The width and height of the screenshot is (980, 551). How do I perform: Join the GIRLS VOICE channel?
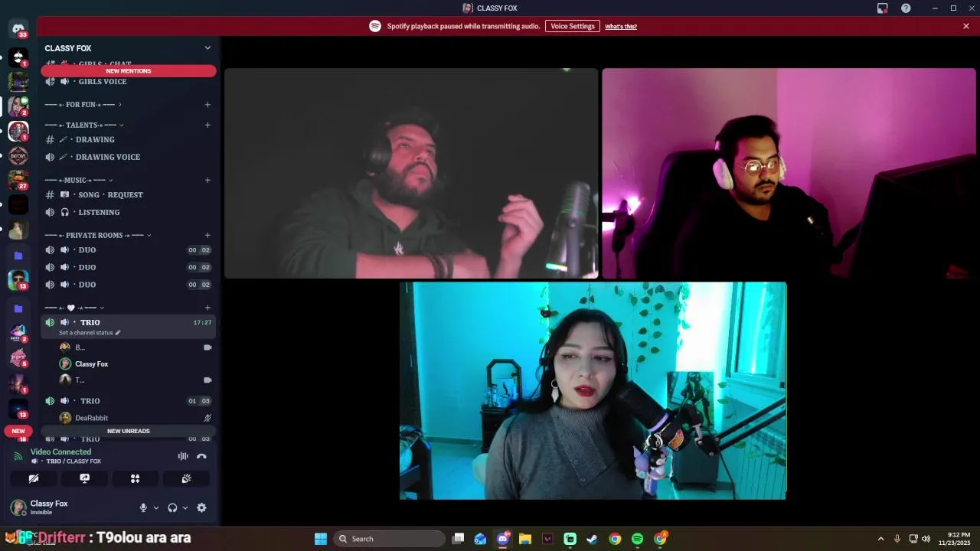click(x=129, y=82)
